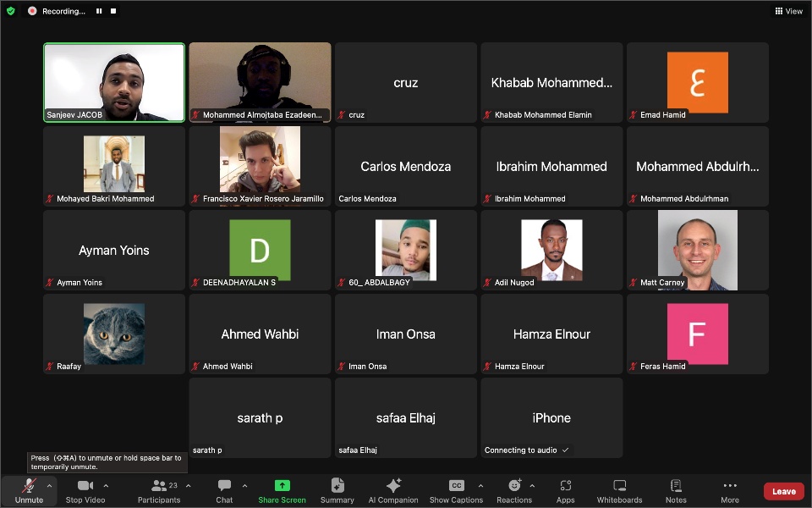This screenshot has height=508, width=812.
Task: Click Feras Hamid's pink F avatar
Action: click(x=698, y=334)
